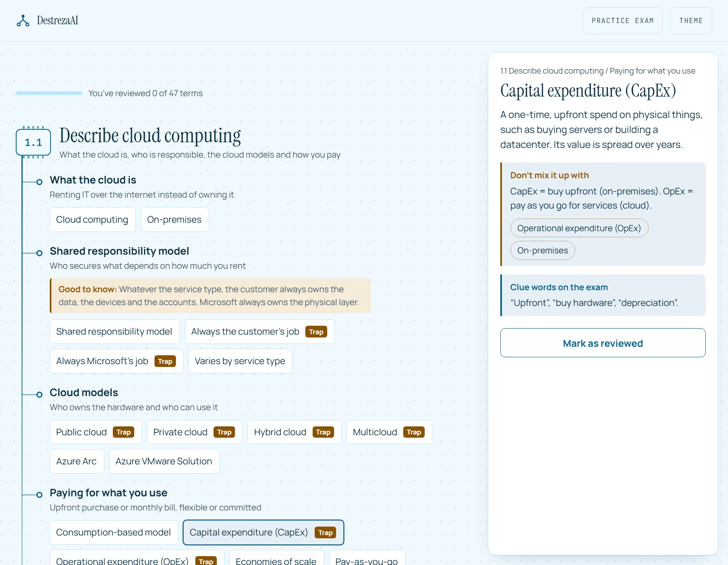Open the Consumption-based model term
Image resolution: width=728 pixels, height=565 pixels.
pyautogui.click(x=114, y=532)
